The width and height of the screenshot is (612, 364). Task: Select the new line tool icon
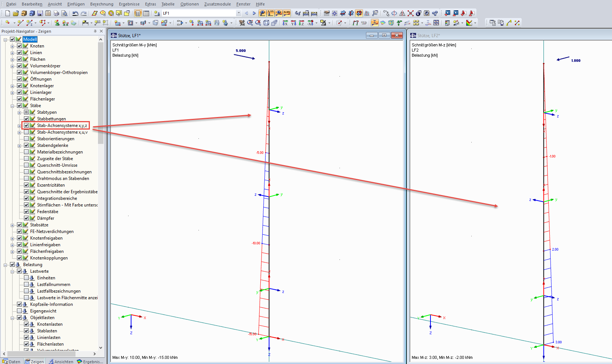[x=20, y=23]
